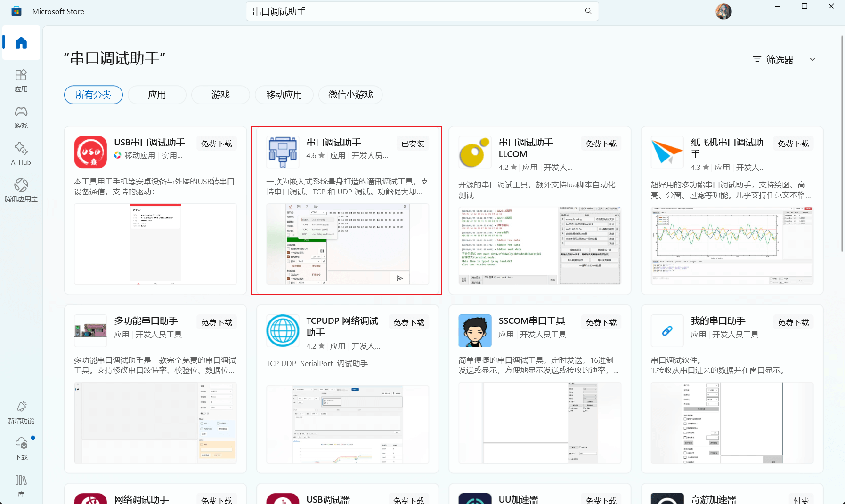Open the 应用 (Apps) sidebar section
This screenshot has height=504, width=845.
point(21,80)
